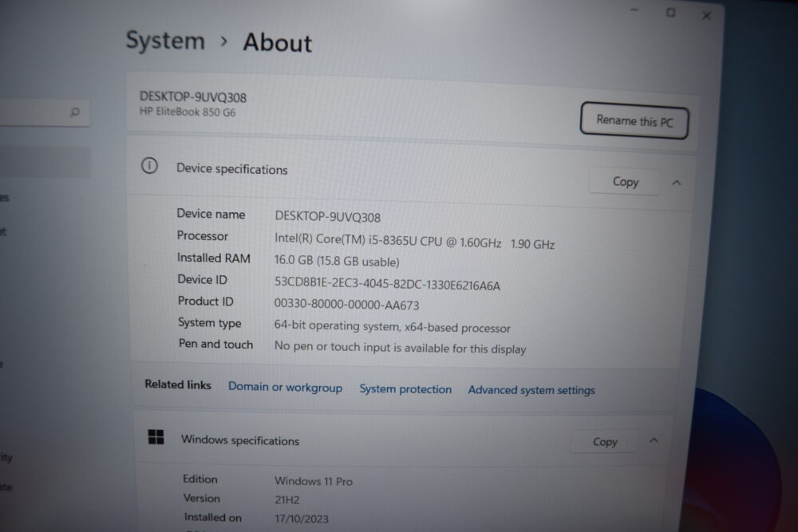
Task: Rename this PC button
Action: 634,120
